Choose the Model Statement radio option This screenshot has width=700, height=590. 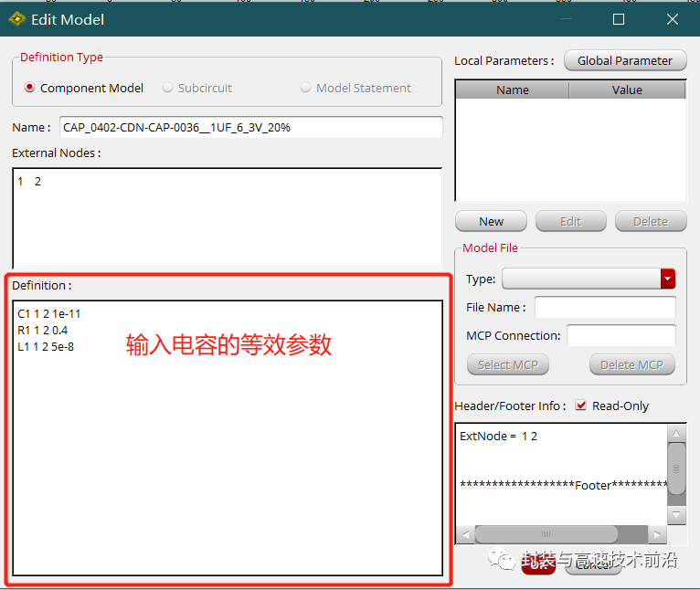(x=305, y=88)
